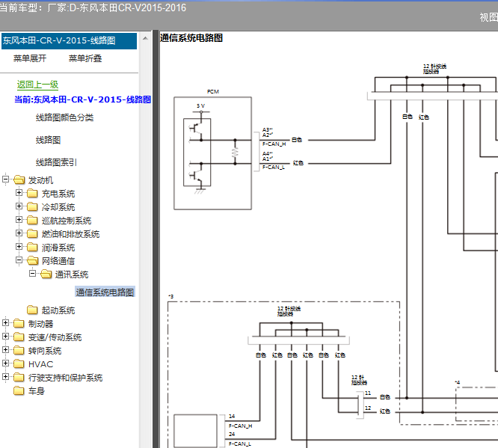Select the 网络通信 tree label
498x448 pixels.
click(x=58, y=261)
